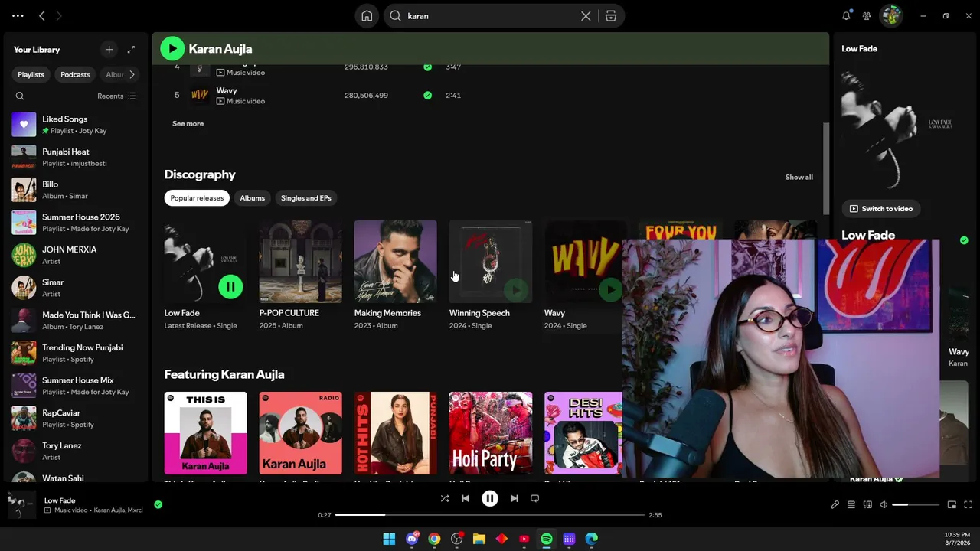This screenshot has height=551, width=980.
Task: Open the Low Fade title in player bar
Action: tap(60, 500)
